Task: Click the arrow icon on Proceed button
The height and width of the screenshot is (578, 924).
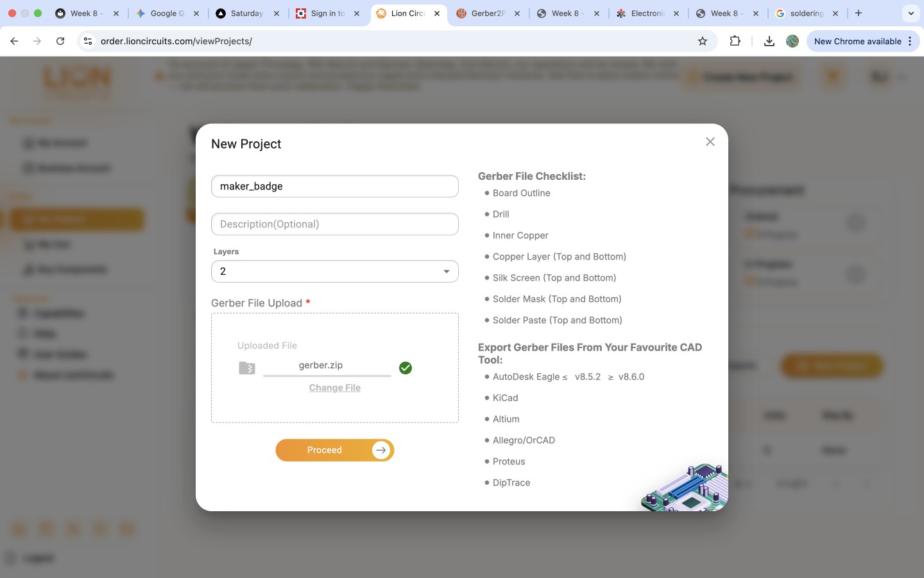Action: (x=381, y=450)
